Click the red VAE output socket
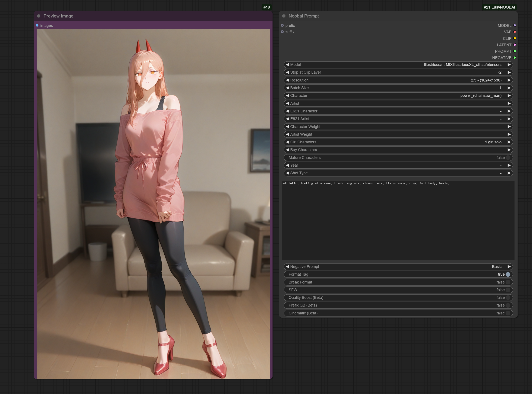 point(515,32)
